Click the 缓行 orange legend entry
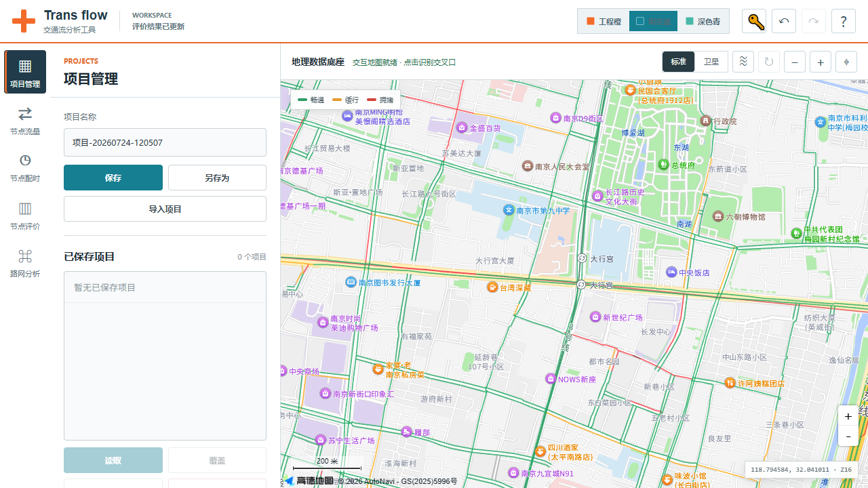This screenshot has width=868, height=488. pyautogui.click(x=346, y=100)
